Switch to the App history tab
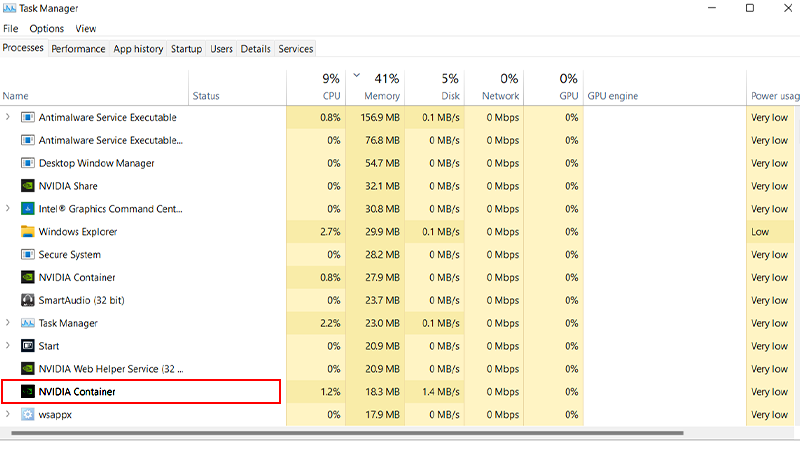The height and width of the screenshot is (450, 800). [138, 49]
